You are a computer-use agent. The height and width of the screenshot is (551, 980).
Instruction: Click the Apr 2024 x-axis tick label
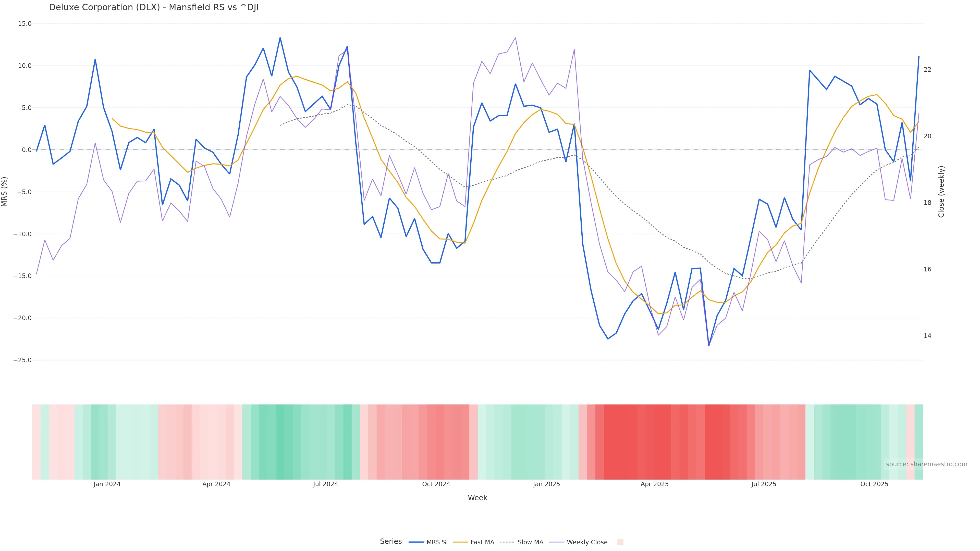click(216, 484)
